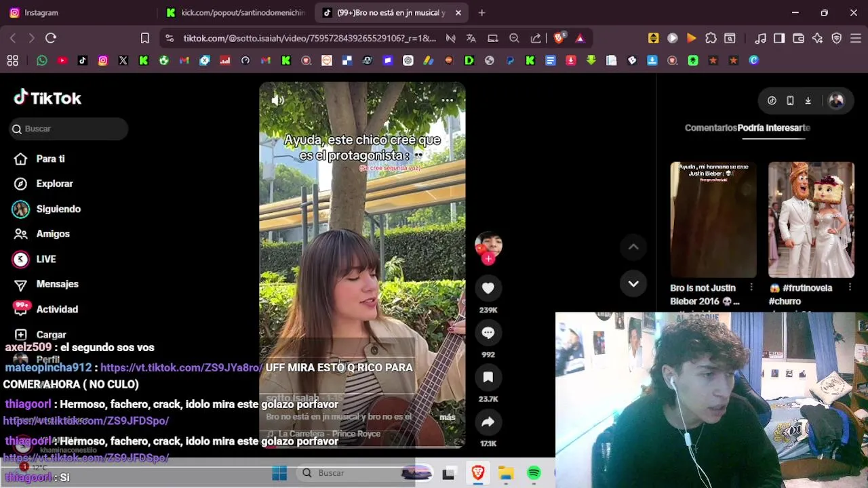Go to the next video with the down chevron
The height and width of the screenshot is (488, 868).
click(x=633, y=284)
